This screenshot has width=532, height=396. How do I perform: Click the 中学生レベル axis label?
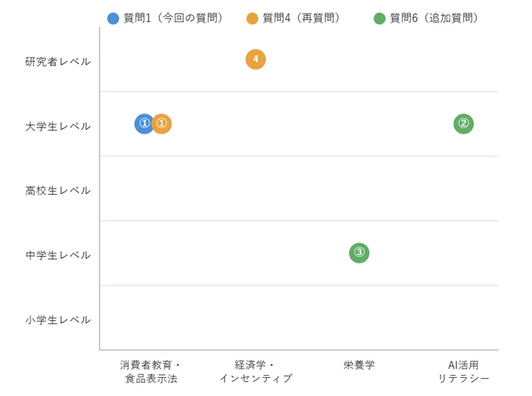[58, 255]
